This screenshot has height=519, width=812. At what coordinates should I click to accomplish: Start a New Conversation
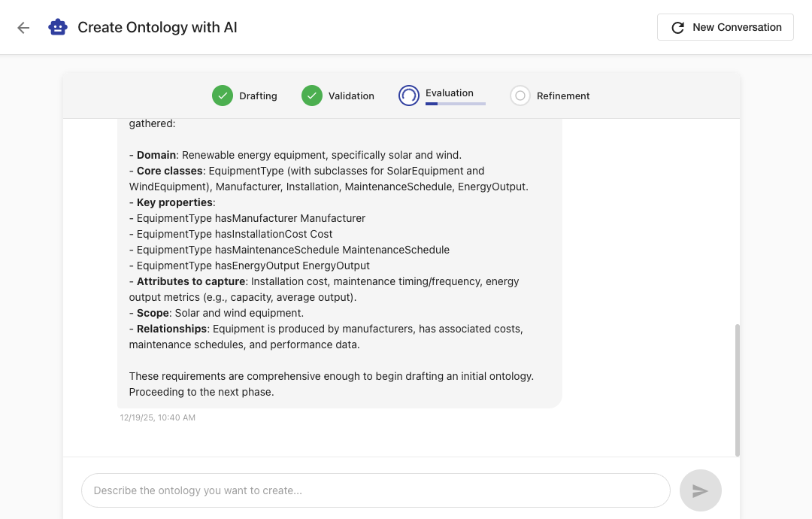tap(726, 27)
